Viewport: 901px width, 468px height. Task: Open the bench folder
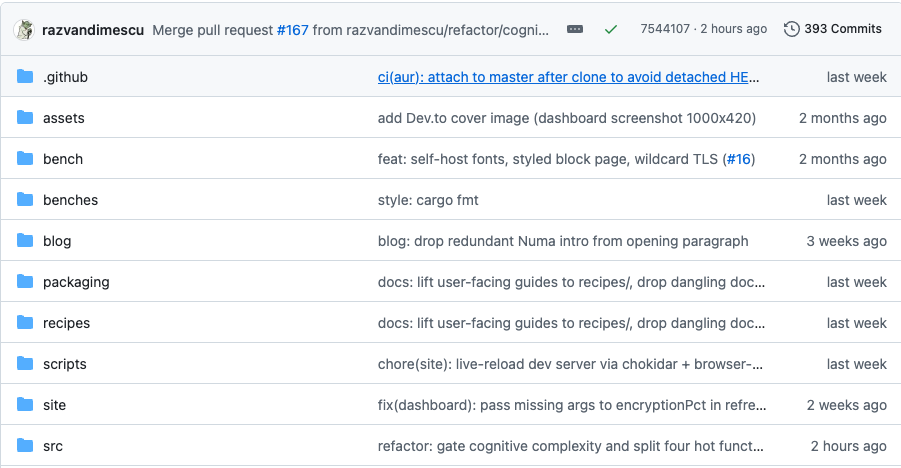pos(63,159)
